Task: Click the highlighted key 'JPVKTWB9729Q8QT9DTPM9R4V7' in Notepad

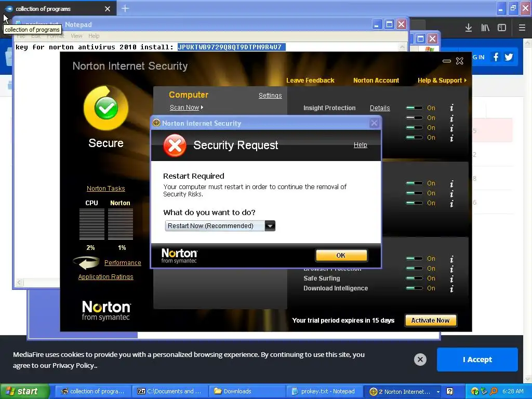Action: (x=231, y=47)
